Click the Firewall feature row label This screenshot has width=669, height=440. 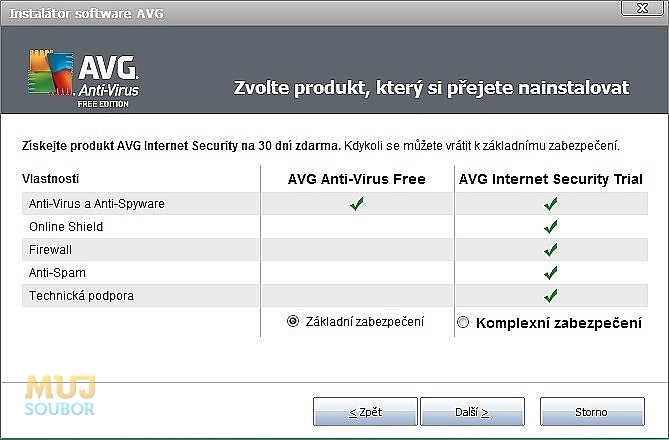(50, 250)
